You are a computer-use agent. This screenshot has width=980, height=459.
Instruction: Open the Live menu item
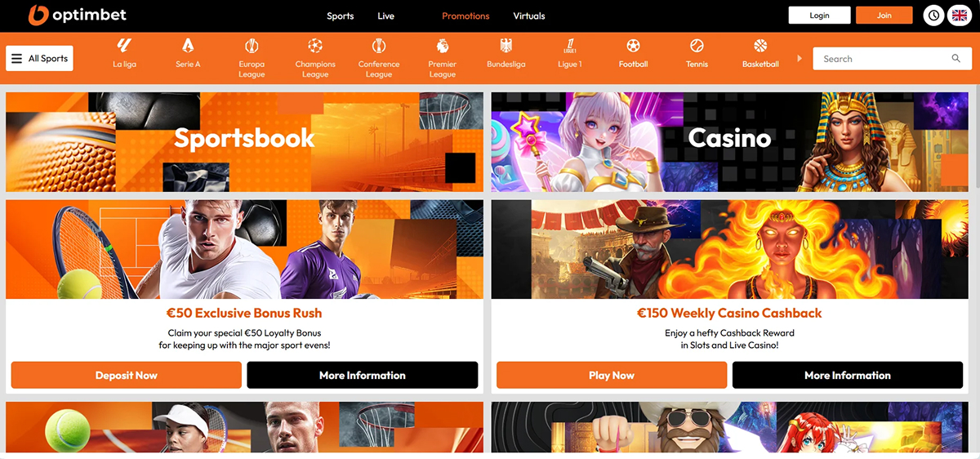pyautogui.click(x=386, y=16)
